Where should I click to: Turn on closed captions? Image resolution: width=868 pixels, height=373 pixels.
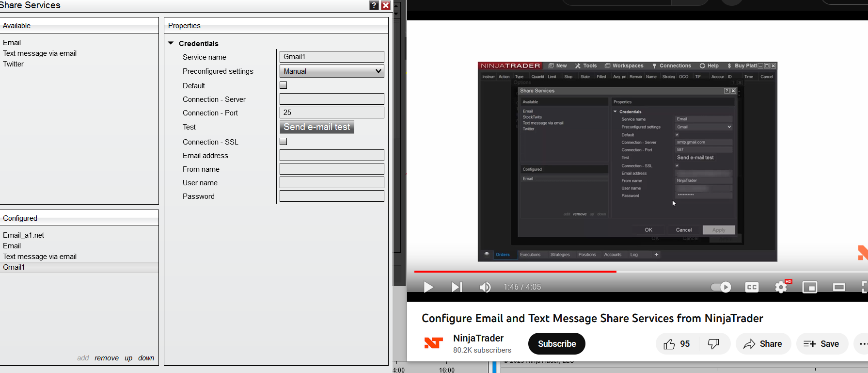[x=752, y=287]
